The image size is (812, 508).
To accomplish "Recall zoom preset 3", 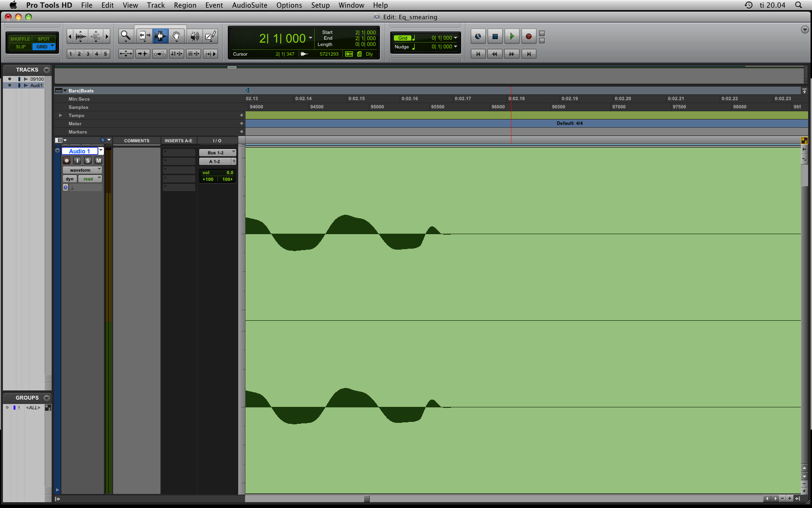I will [88, 54].
